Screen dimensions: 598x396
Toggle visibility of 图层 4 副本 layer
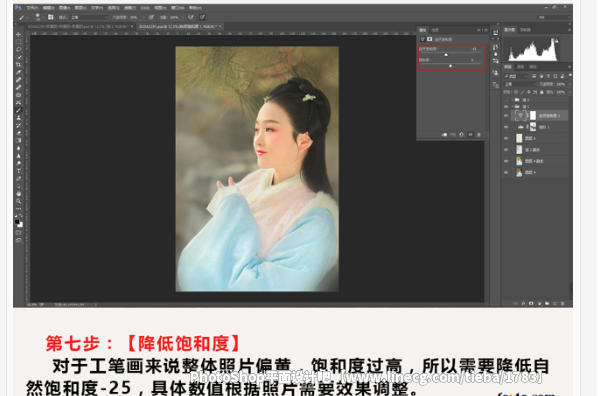click(506, 161)
